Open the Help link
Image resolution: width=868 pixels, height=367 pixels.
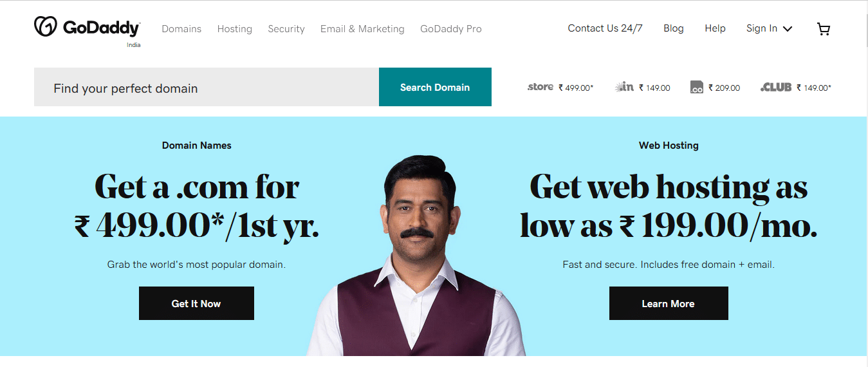click(x=715, y=28)
